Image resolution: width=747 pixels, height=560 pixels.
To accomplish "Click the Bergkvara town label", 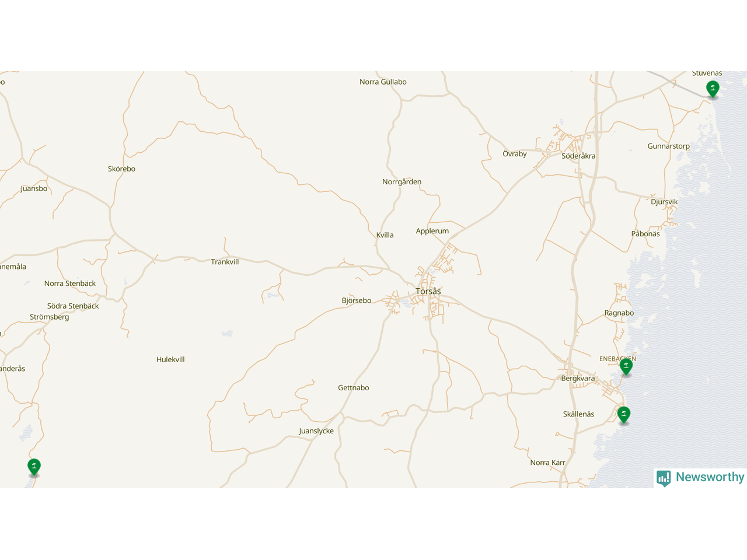I will (578, 379).
